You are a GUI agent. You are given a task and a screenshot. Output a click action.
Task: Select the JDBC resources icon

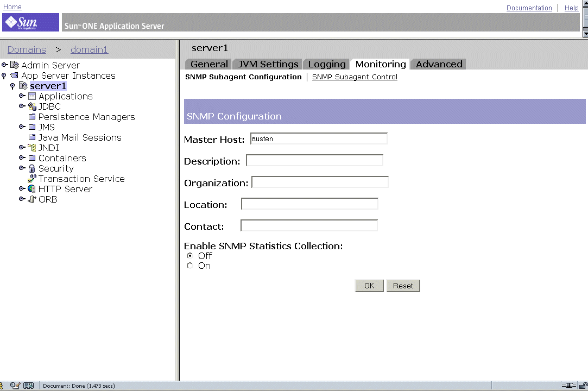coord(31,106)
